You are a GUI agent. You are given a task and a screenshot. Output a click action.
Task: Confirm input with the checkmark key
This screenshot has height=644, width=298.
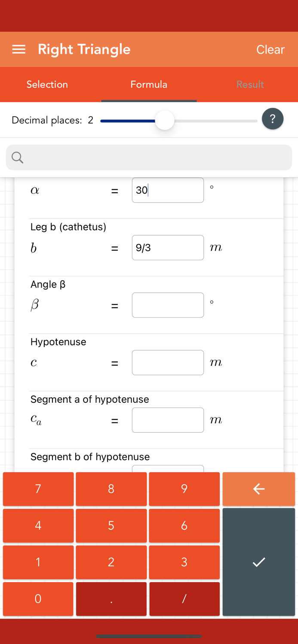258,562
